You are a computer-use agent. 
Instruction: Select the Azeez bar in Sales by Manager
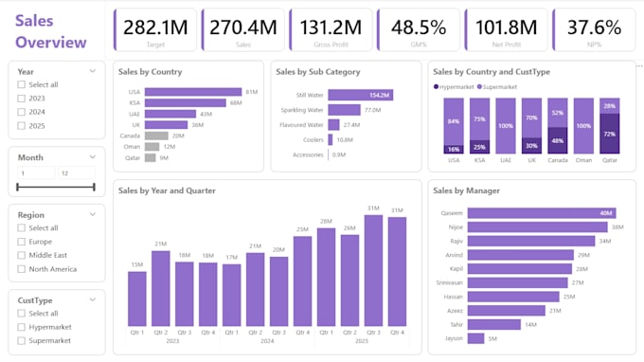point(507,310)
